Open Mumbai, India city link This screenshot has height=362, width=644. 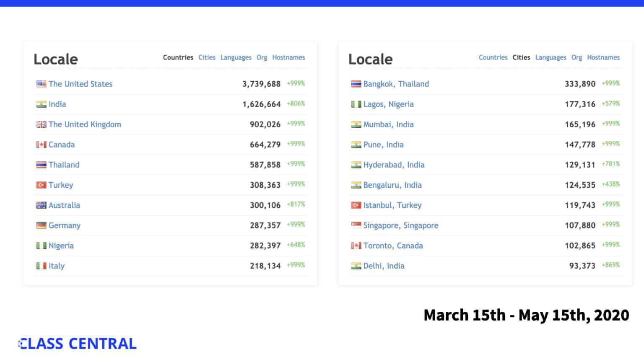tap(389, 124)
